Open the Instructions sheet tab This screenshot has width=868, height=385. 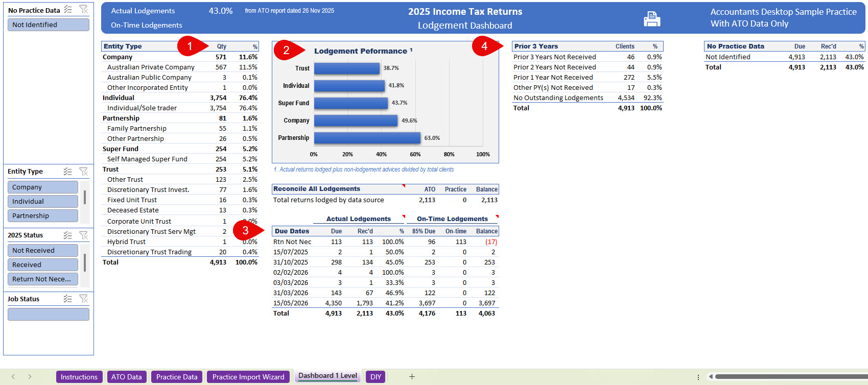tap(79, 377)
